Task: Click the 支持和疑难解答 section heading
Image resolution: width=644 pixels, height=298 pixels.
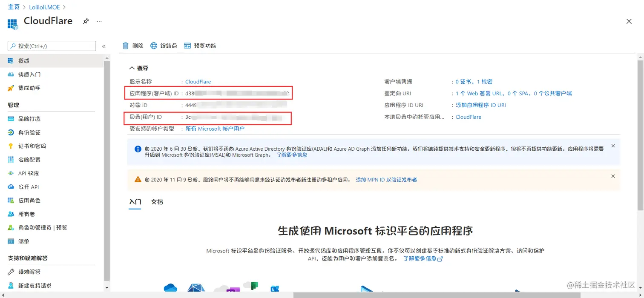Action: coord(28,258)
